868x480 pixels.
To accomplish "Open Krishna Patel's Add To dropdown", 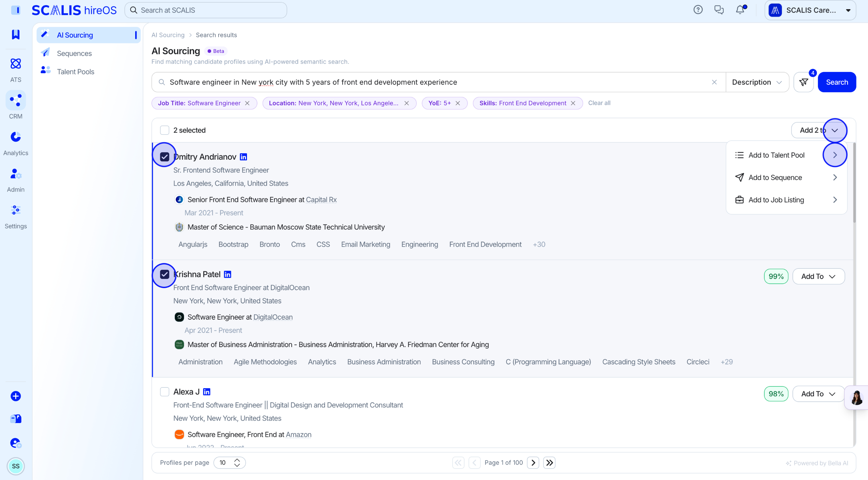I will [x=818, y=276].
